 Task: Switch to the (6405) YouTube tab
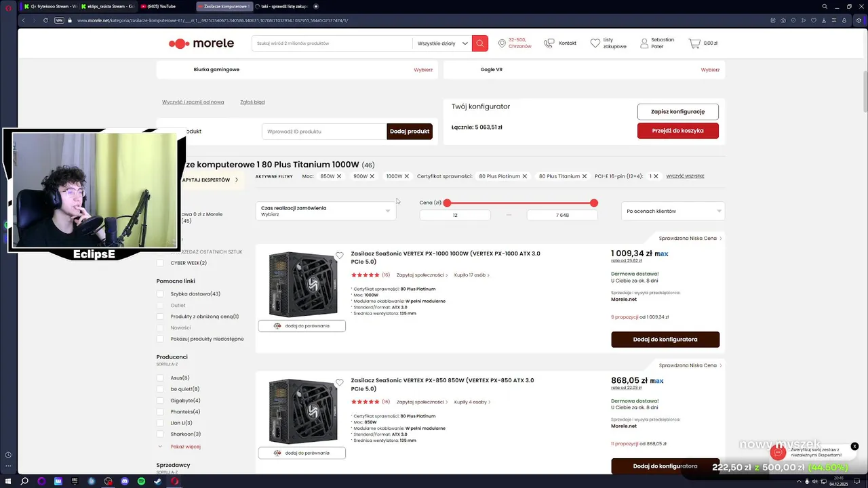point(166,6)
